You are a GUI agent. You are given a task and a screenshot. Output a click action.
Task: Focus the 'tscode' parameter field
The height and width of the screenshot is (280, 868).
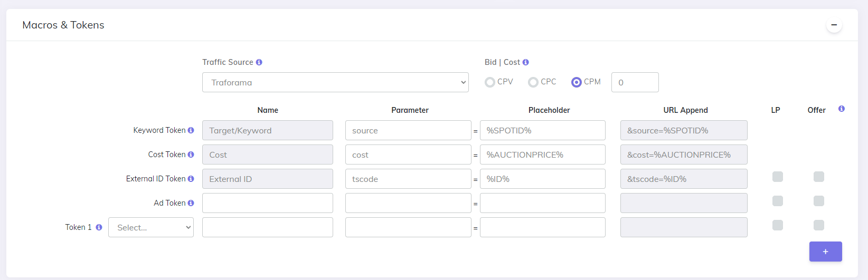pyautogui.click(x=408, y=179)
